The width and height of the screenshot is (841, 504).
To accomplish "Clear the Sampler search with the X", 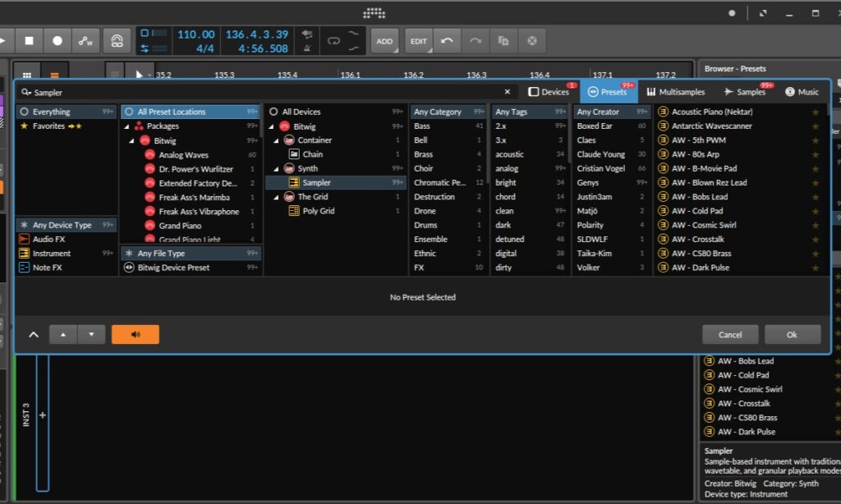I will pos(508,92).
